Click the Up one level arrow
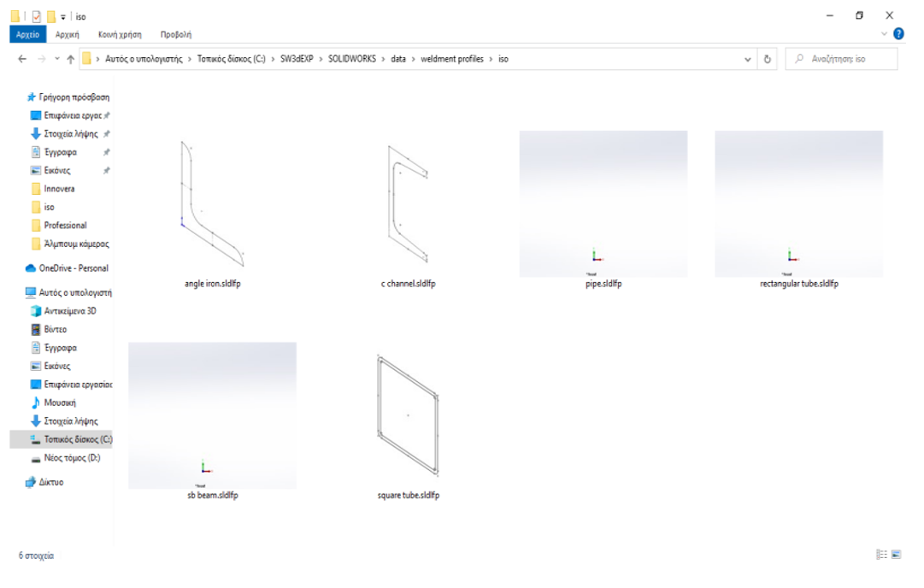Image resolution: width=924 pixels, height=588 pixels. tap(70, 59)
